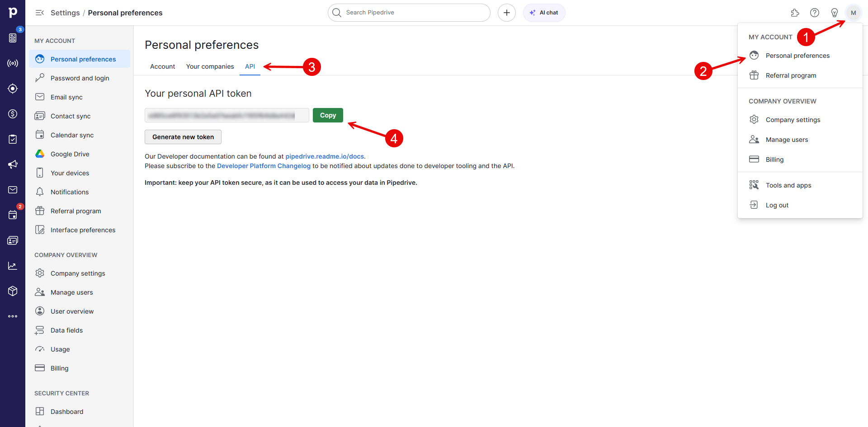
Task: Open Usage settings
Action: pos(80,349)
